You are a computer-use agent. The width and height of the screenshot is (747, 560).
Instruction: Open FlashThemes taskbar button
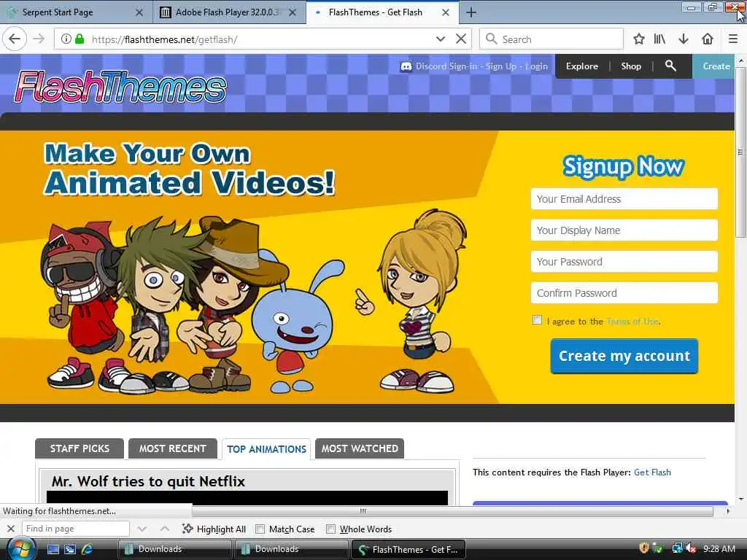pyautogui.click(x=408, y=549)
